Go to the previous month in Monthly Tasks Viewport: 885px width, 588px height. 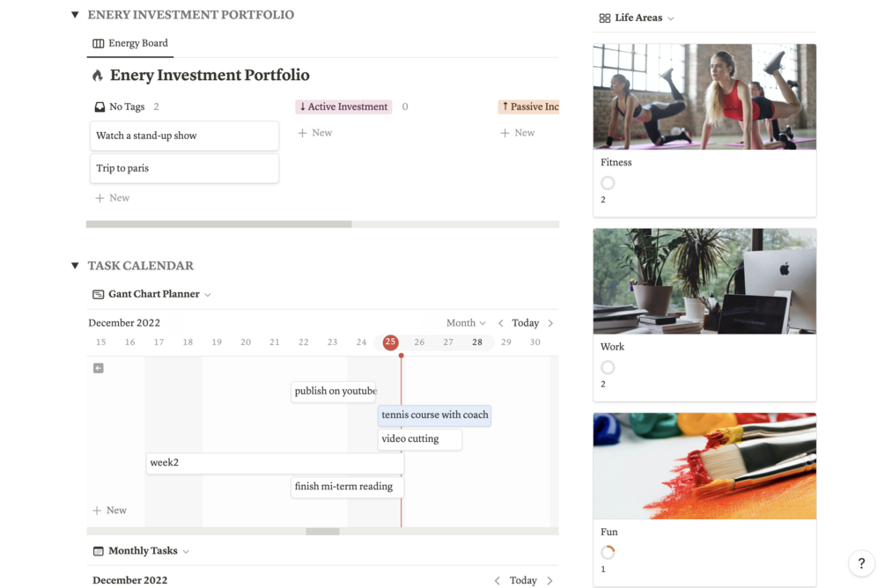pyautogui.click(x=498, y=581)
